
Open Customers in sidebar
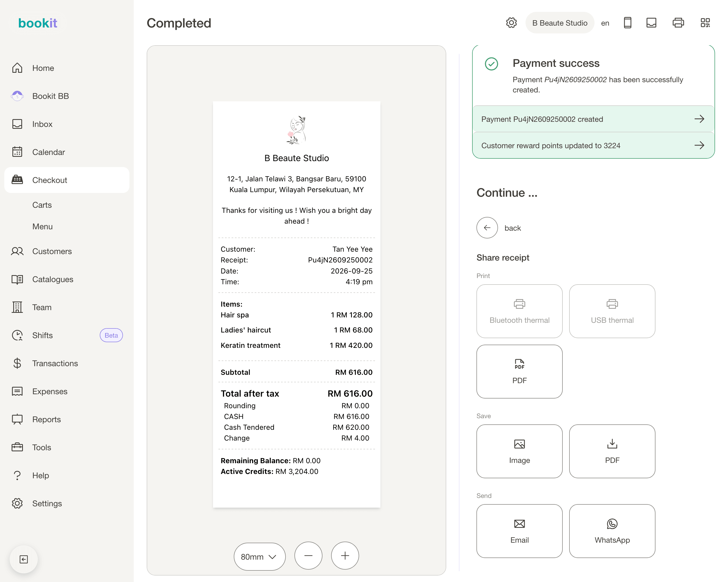(x=67, y=251)
